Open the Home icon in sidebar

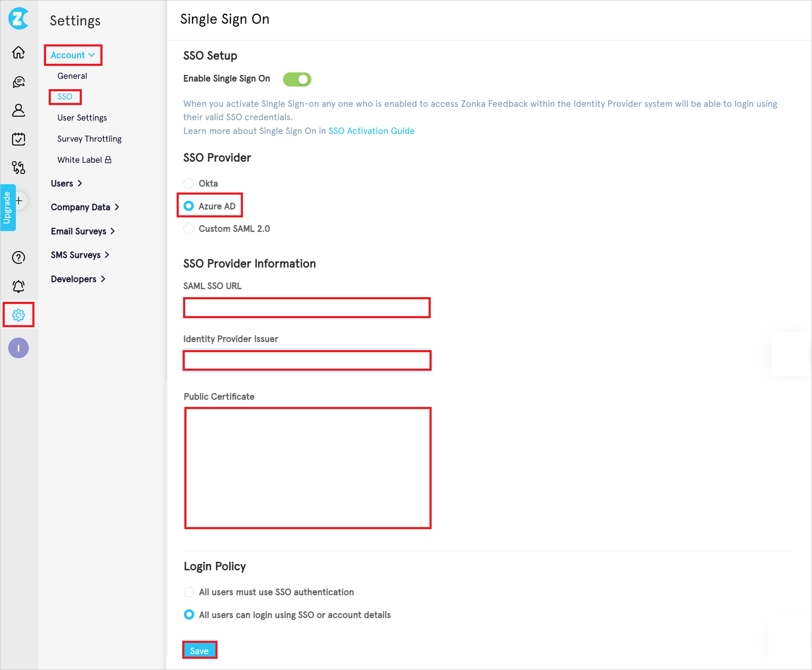tap(19, 53)
